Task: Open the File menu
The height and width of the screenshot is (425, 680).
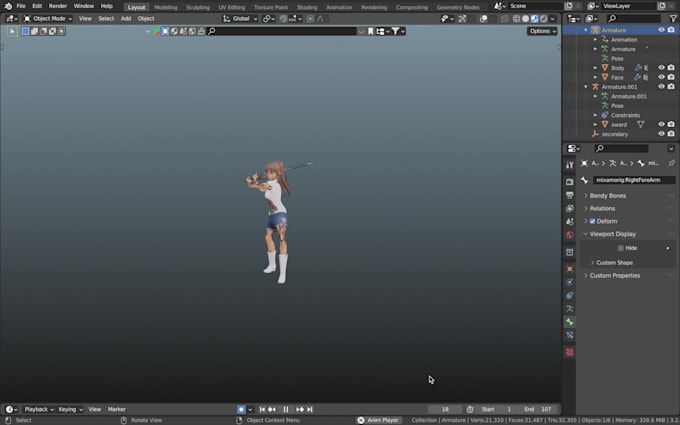Action: pos(21,6)
